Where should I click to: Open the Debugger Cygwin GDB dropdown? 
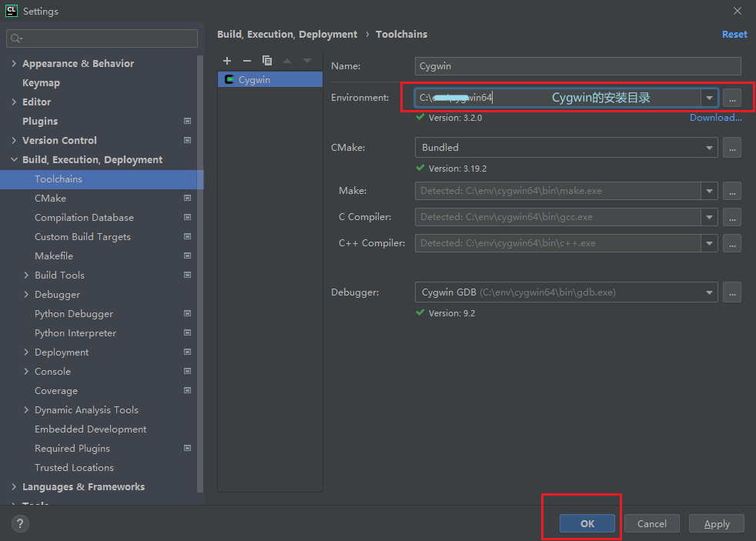coord(709,292)
